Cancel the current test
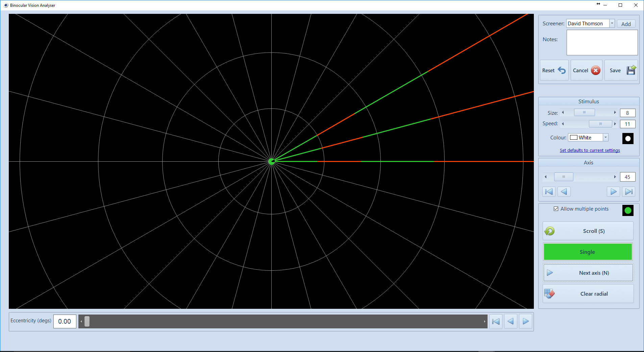The width and height of the screenshot is (644, 352). point(586,71)
